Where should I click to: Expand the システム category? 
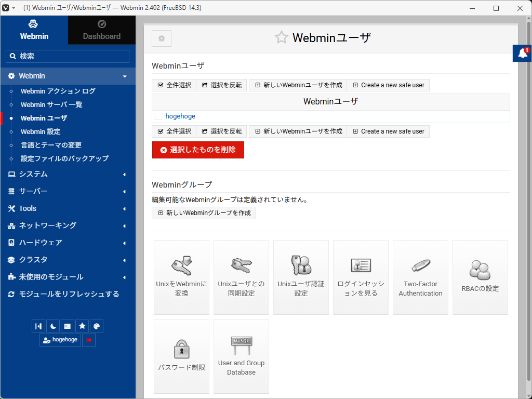68,174
